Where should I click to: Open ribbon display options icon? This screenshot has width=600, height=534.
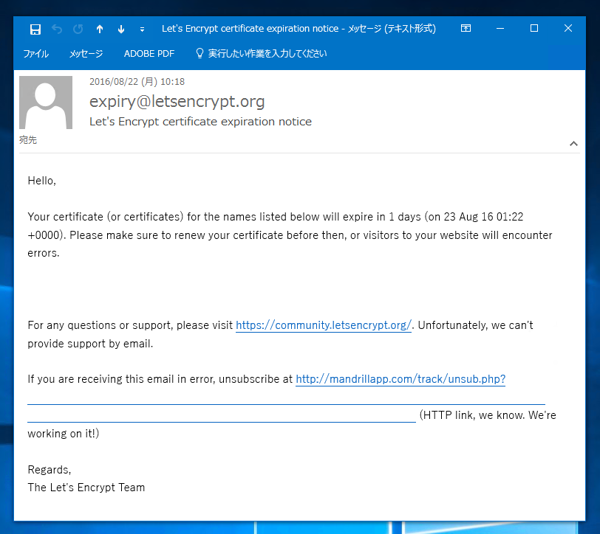coord(466,28)
